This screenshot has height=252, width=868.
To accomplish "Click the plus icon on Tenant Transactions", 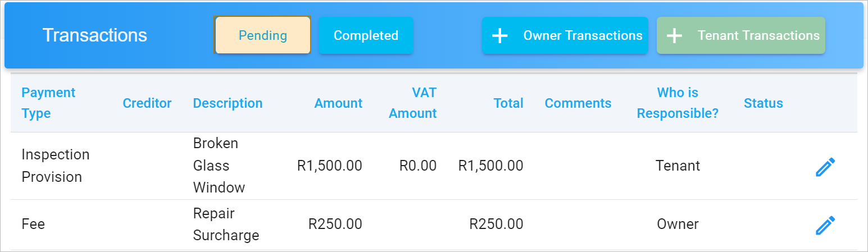I will (674, 36).
